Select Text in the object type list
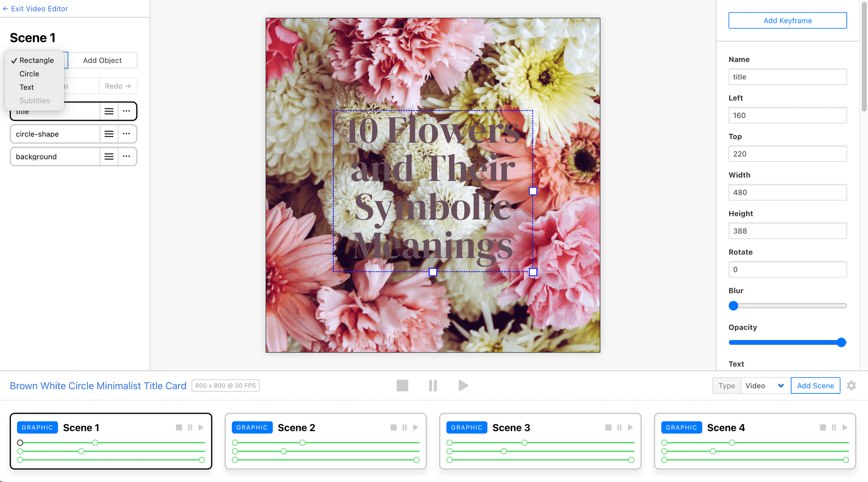 click(26, 87)
